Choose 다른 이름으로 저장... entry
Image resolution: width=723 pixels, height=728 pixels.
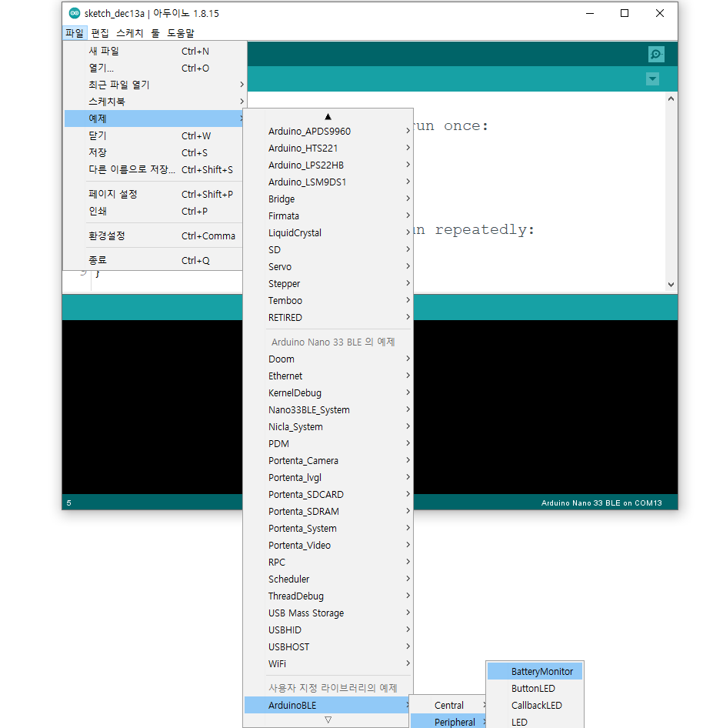tap(153, 169)
